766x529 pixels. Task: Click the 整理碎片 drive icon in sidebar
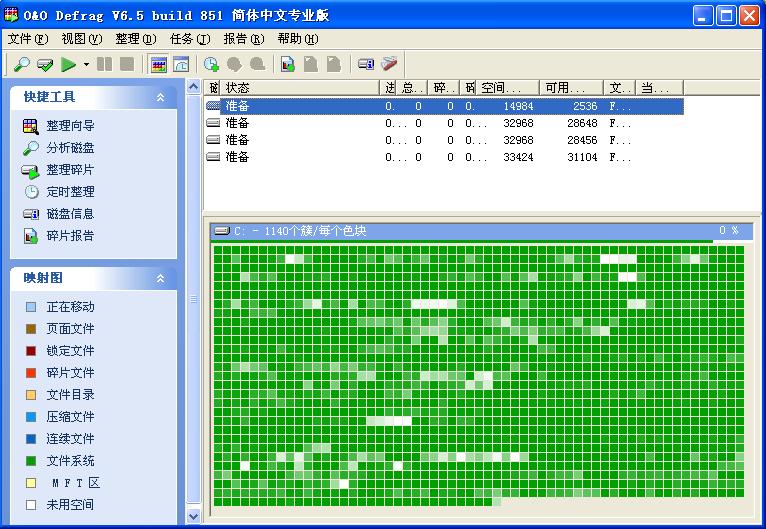[30, 171]
